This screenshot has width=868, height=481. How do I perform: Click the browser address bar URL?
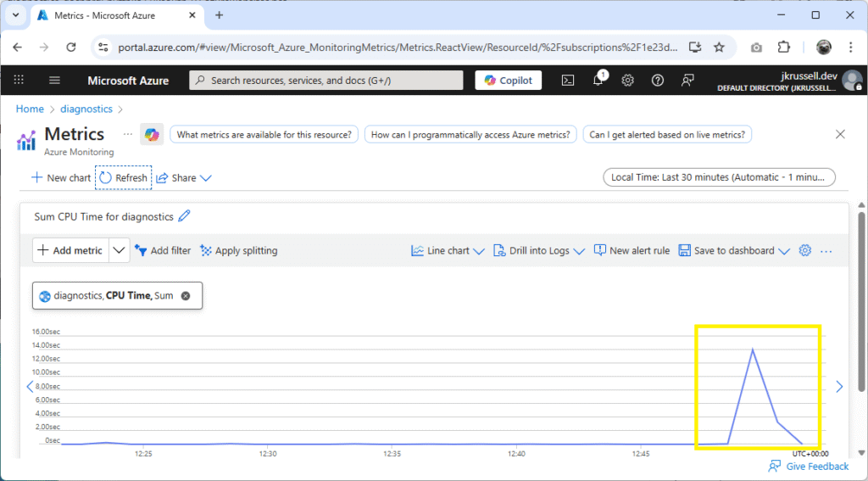(x=398, y=48)
